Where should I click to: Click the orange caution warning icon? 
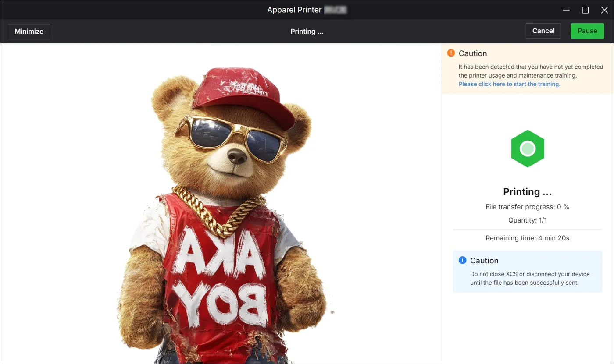point(451,53)
